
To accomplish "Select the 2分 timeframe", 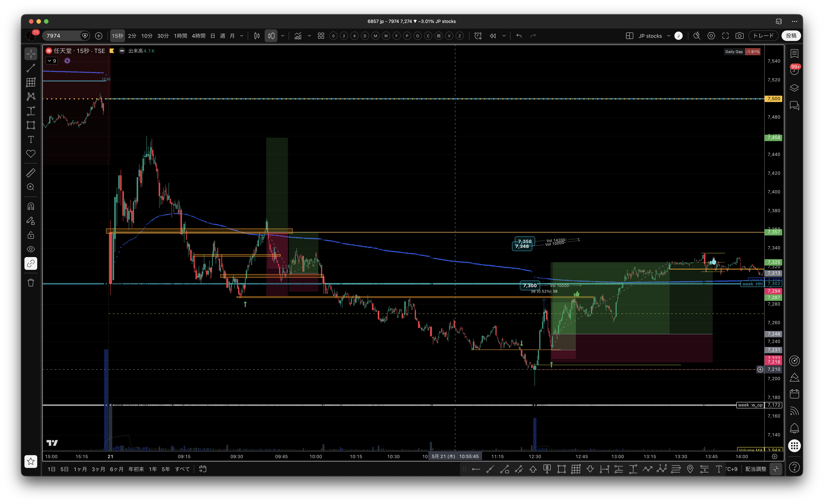I will 132,36.
